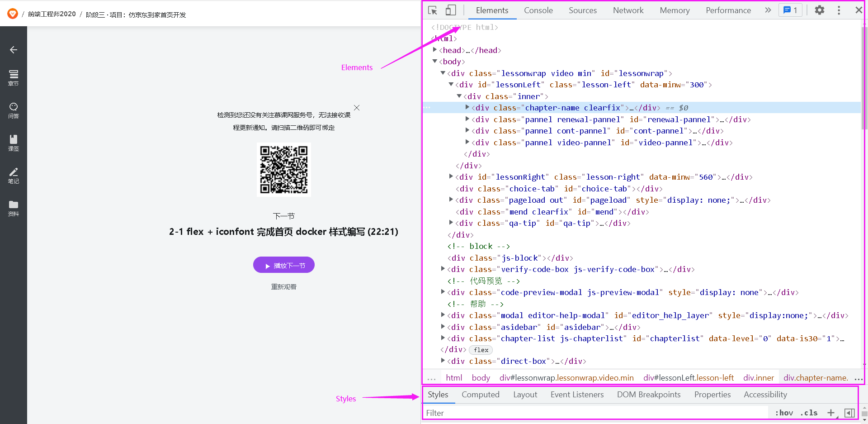Select the js-block div element row
Viewport: 868px width, 424px height.
coord(510,258)
